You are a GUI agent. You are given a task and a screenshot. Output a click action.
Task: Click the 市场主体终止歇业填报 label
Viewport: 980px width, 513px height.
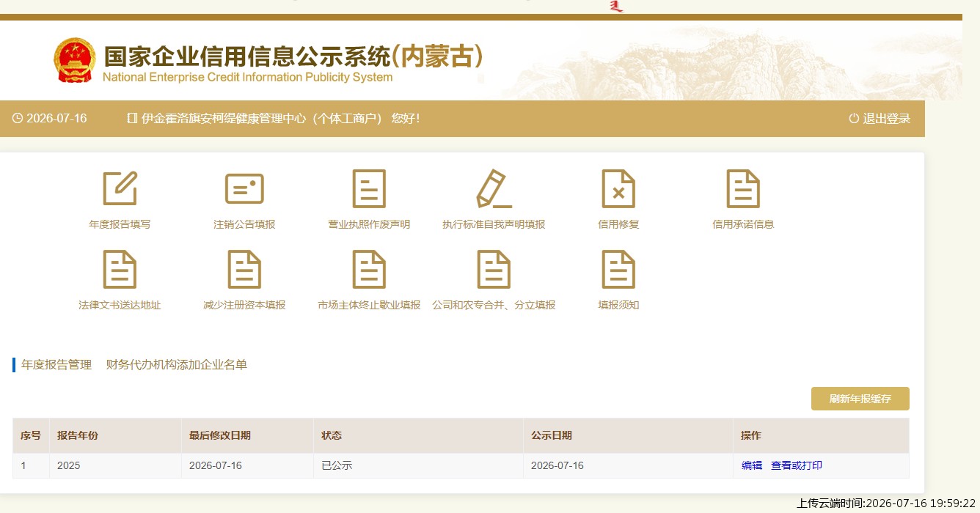click(369, 305)
